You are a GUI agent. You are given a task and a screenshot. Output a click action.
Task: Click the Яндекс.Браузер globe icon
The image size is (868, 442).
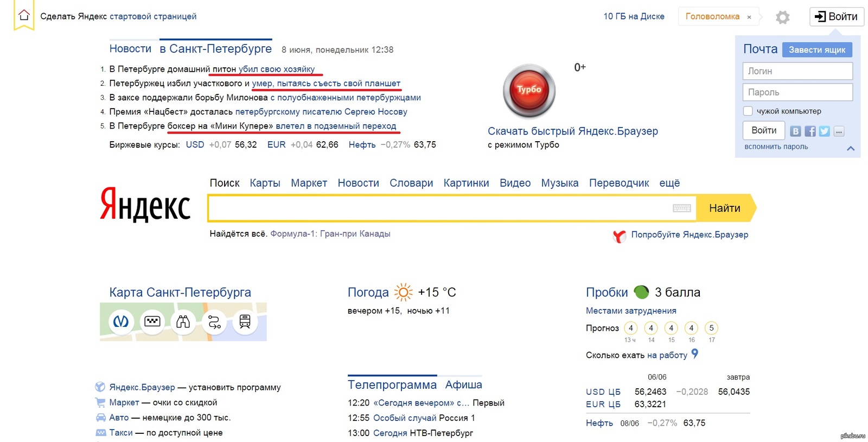coord(100,387)
